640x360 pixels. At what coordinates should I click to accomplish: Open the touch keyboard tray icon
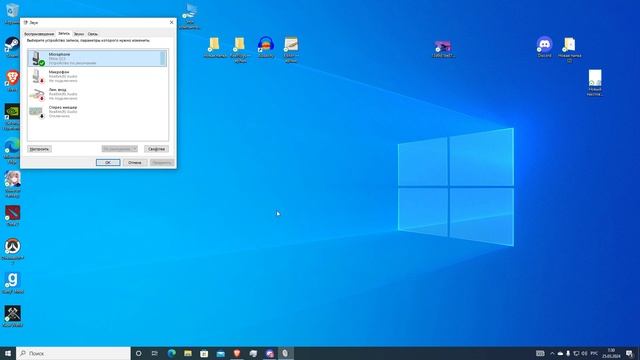(540, 353)
